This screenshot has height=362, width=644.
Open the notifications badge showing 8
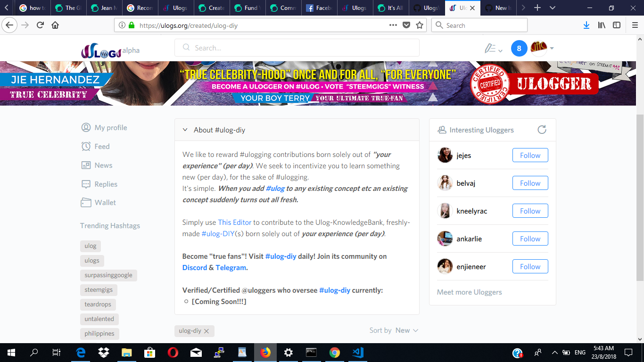519,48
